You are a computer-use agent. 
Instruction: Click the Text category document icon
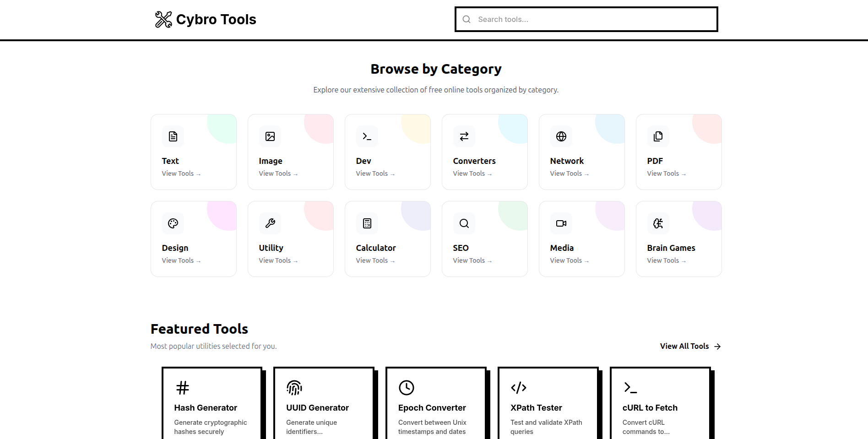[173, 136]
